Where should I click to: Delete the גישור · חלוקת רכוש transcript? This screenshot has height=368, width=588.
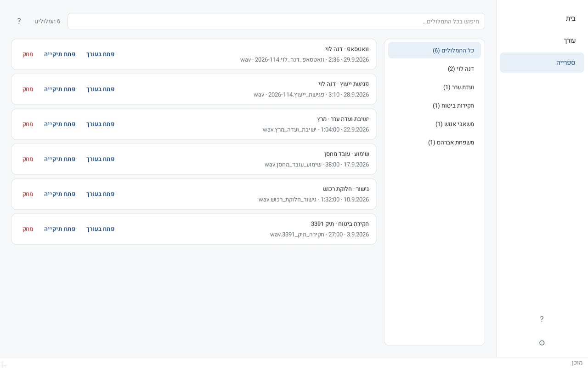(28, 194)
